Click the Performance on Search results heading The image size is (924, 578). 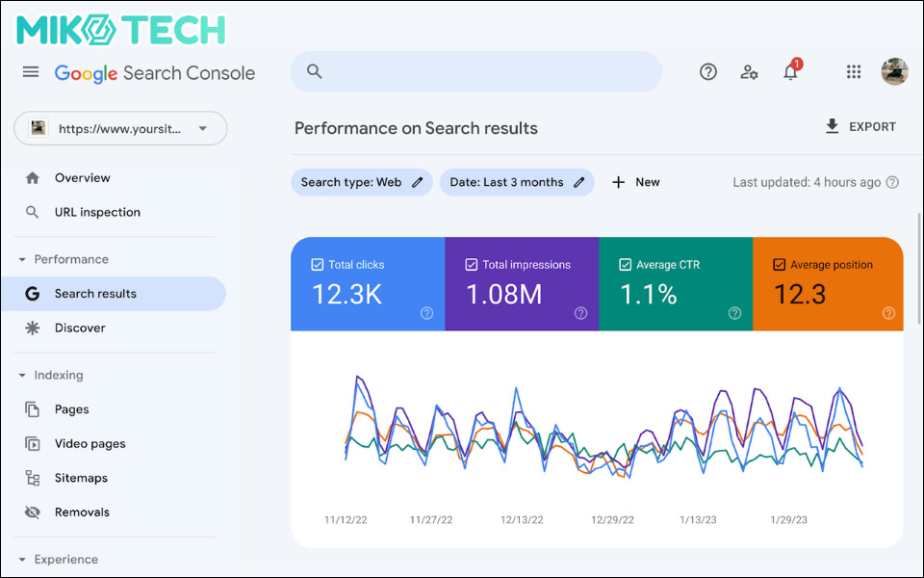[416, 128]
